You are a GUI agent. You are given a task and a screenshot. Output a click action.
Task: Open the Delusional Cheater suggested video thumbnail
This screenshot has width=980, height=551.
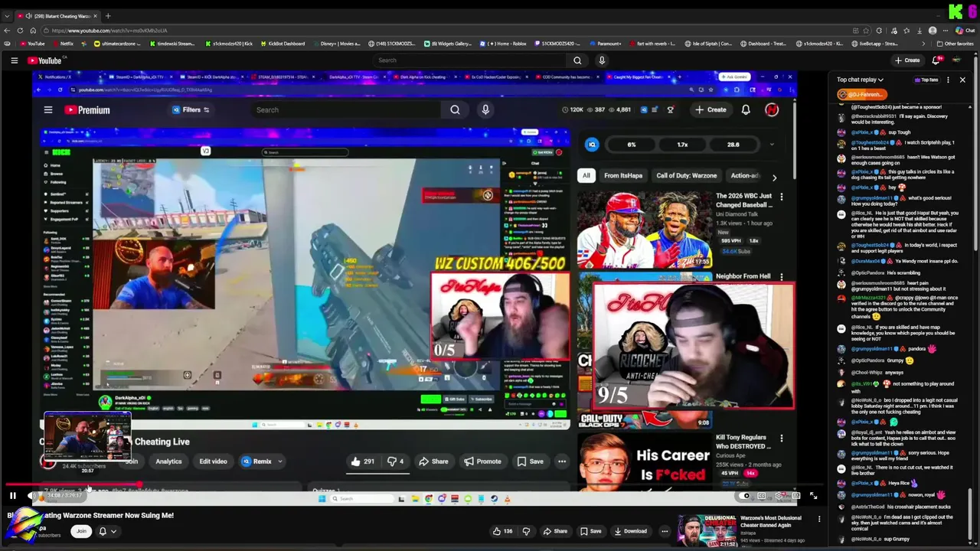(707, 530)
